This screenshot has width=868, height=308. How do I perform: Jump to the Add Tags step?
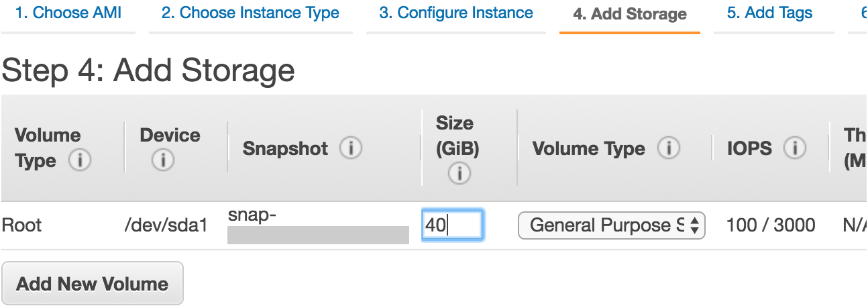click(769, 13)
